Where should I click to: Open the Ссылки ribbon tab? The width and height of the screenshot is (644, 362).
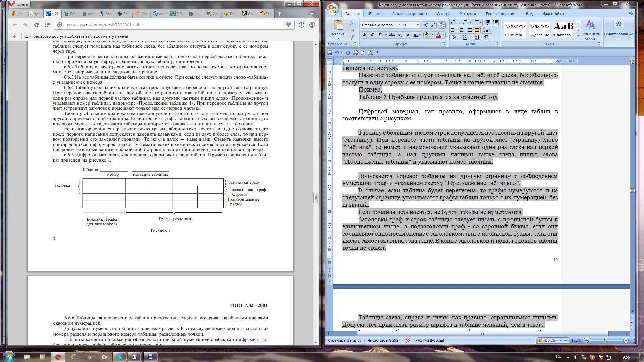(443, 14)
